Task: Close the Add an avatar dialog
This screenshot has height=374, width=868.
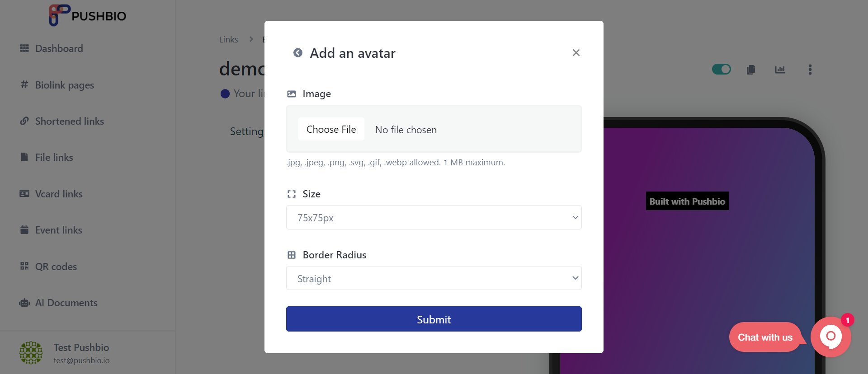Action: 576,53
